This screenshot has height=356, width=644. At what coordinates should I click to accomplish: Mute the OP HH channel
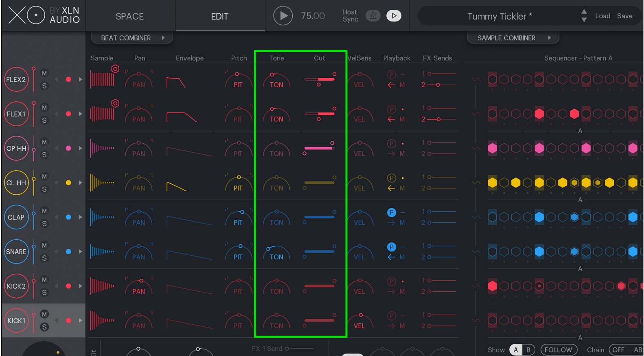click(x=44, y=142)
